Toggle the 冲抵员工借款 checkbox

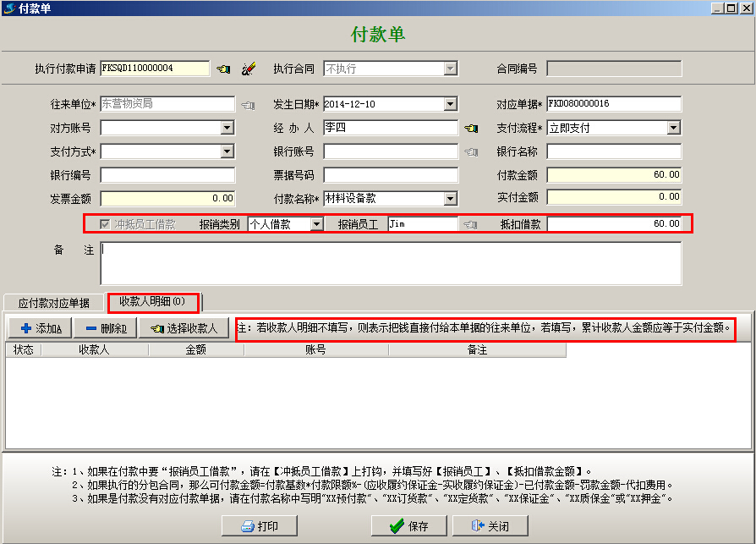tap(105, 225)
